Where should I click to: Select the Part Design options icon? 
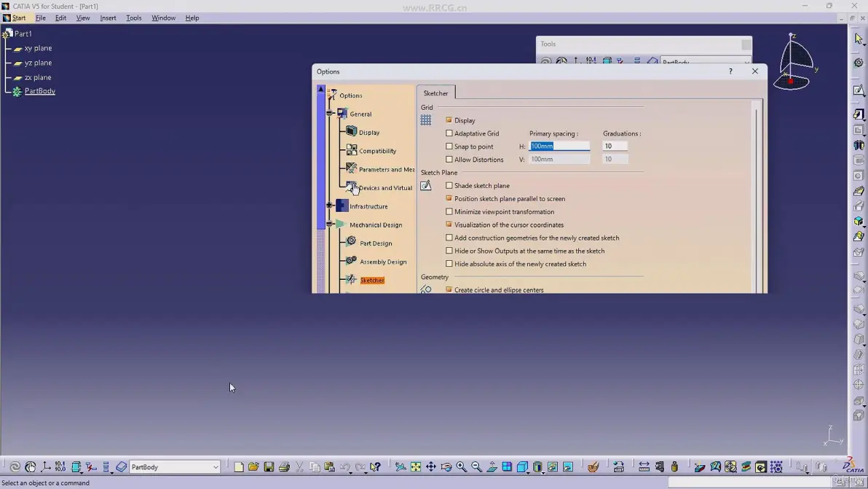coord(352,242)
